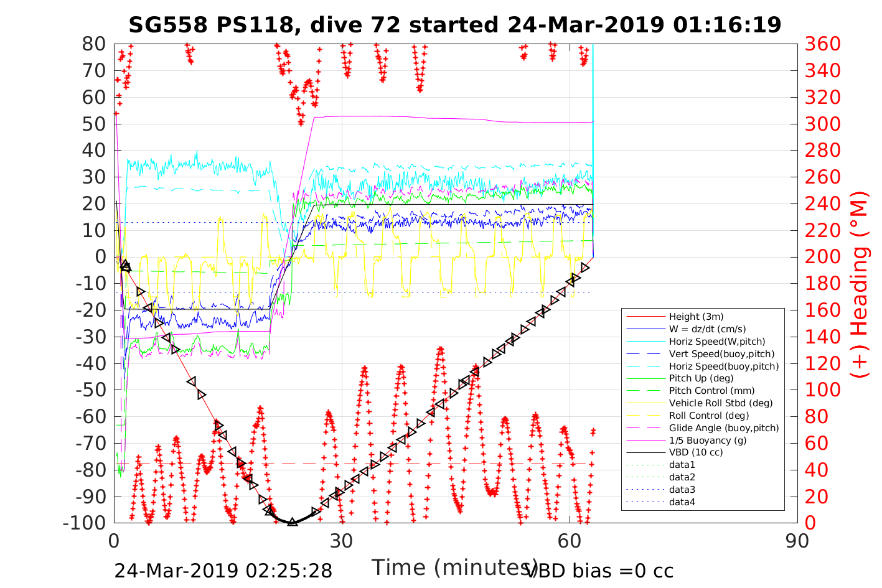Select 'Height (3m)' legend entry

696,317
